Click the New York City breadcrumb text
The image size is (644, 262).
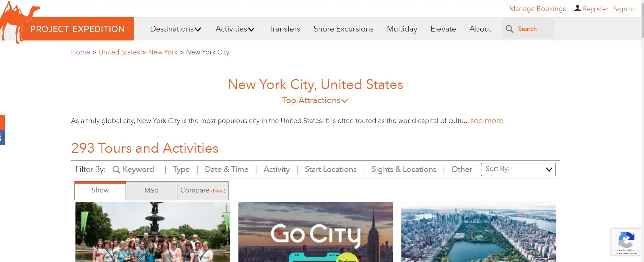(x=208, y=52)
